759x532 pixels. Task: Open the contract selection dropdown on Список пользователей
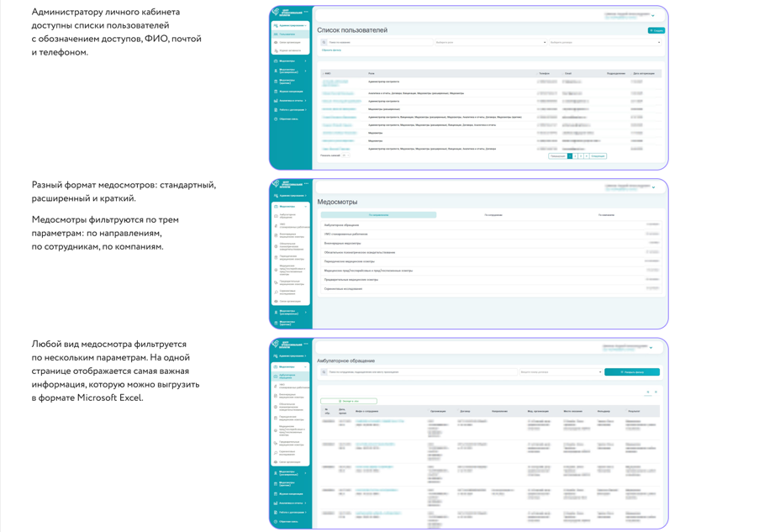point(604,43)
